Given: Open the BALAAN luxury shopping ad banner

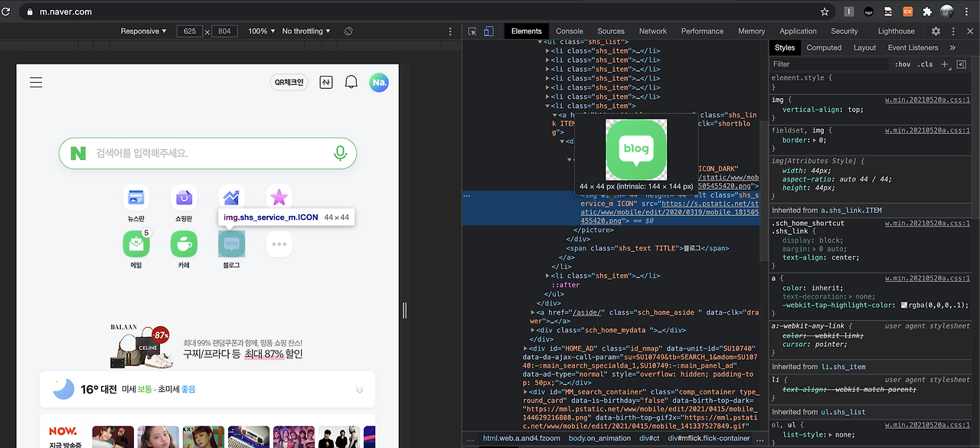Looking at the screenshot, I should point(207,345).
